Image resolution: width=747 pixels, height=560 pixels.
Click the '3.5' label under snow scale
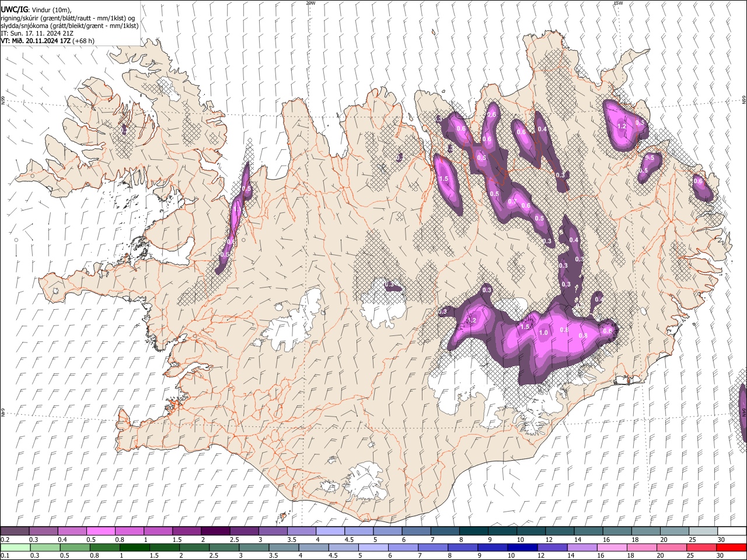coord(292,540)
